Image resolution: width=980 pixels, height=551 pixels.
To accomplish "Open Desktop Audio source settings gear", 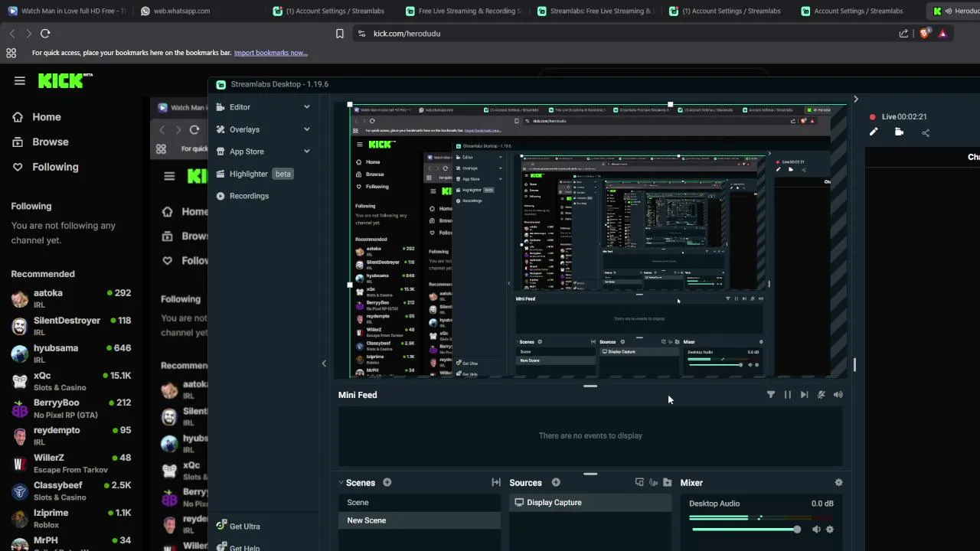I will (x=830, y=530).
